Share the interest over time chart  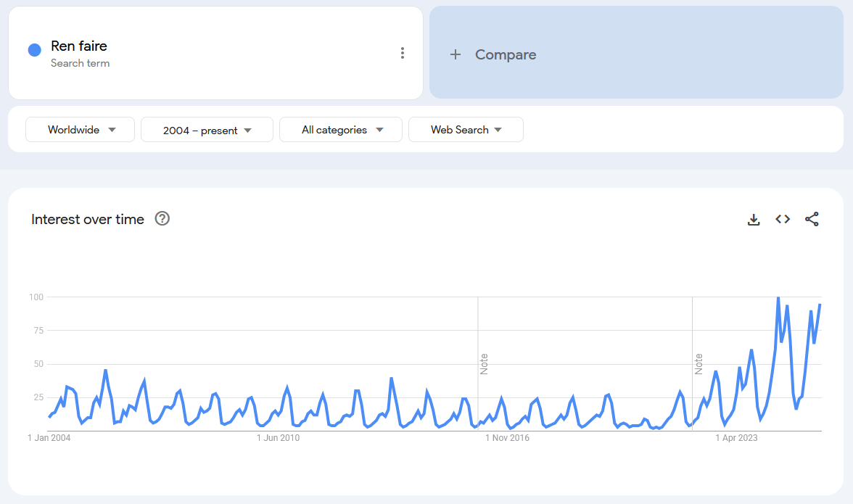(x=812, y=219)
